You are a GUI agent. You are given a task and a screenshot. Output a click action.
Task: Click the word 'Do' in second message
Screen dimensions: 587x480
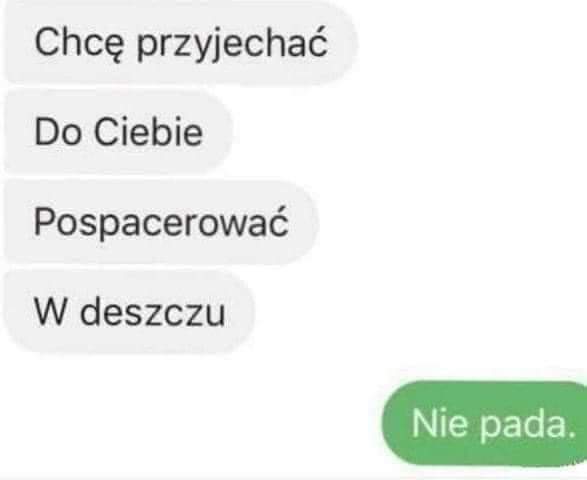tap(58, 132)
